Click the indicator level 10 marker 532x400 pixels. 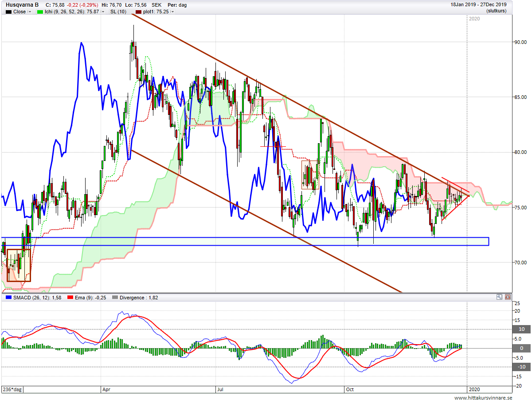[x=521, y=329]
